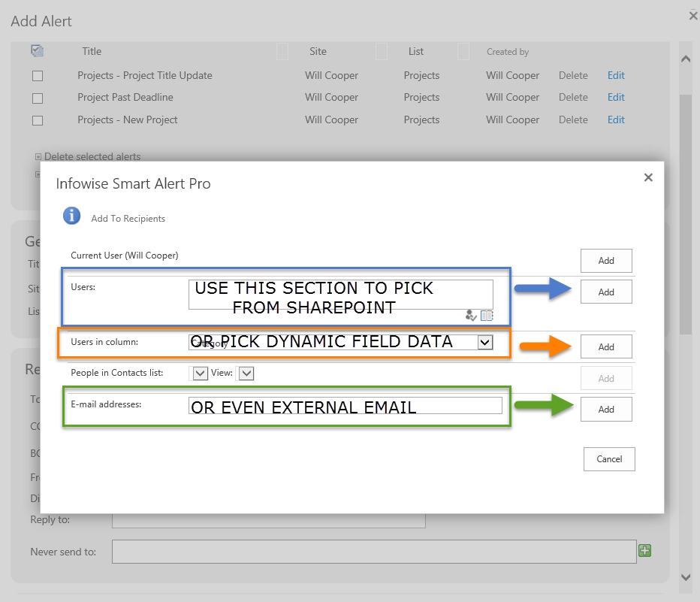Check the Projects - New Project row checkbox
The width and height of the screenshot is (700, 602).
click(38, 120)
